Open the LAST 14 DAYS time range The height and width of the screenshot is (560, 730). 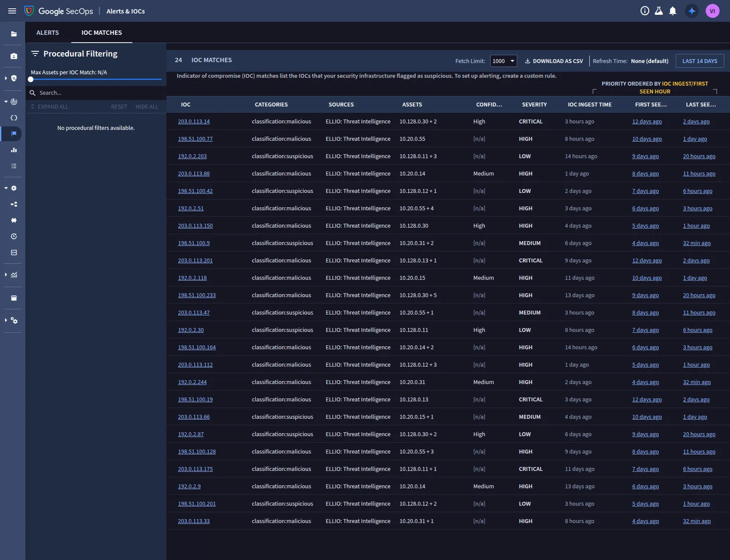coord(700,61)
